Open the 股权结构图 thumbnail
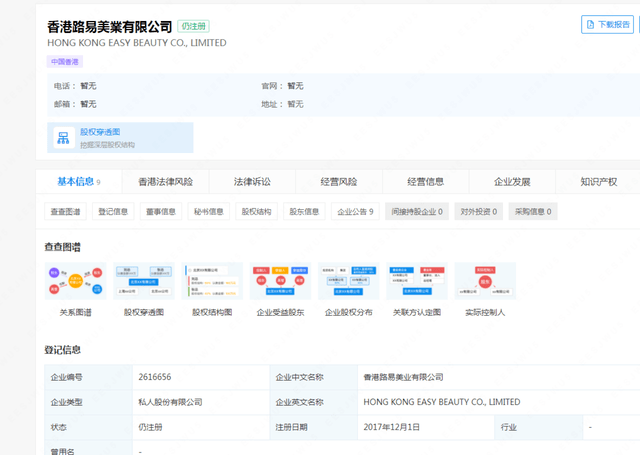The height and width of the screenshot is (455, 640). [212, 281]
